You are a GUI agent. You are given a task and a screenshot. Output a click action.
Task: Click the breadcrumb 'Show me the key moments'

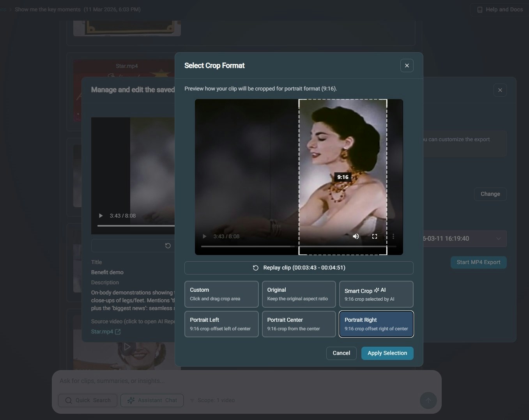(x=48, y=9)
